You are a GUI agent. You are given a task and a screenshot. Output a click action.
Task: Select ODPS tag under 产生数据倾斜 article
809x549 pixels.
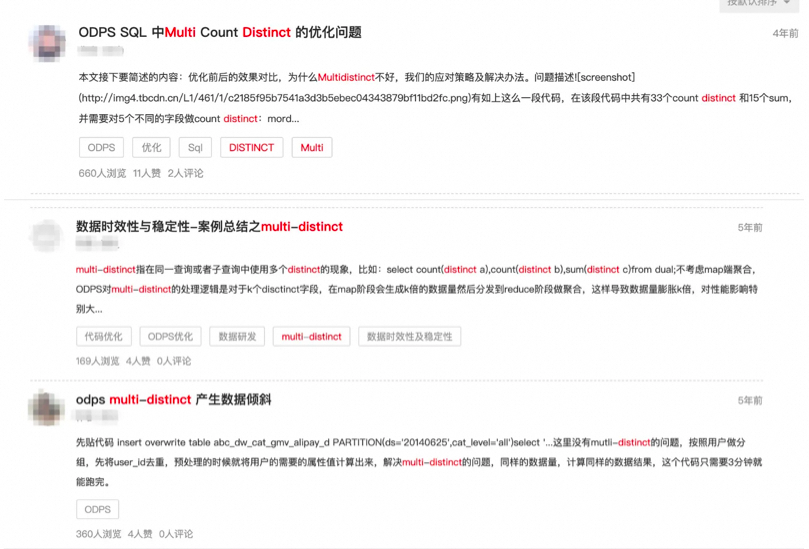click(98, 509)
